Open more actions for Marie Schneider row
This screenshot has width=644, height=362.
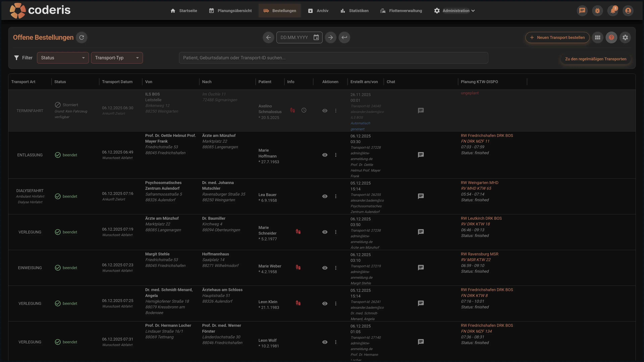click(x=336, y=232)
